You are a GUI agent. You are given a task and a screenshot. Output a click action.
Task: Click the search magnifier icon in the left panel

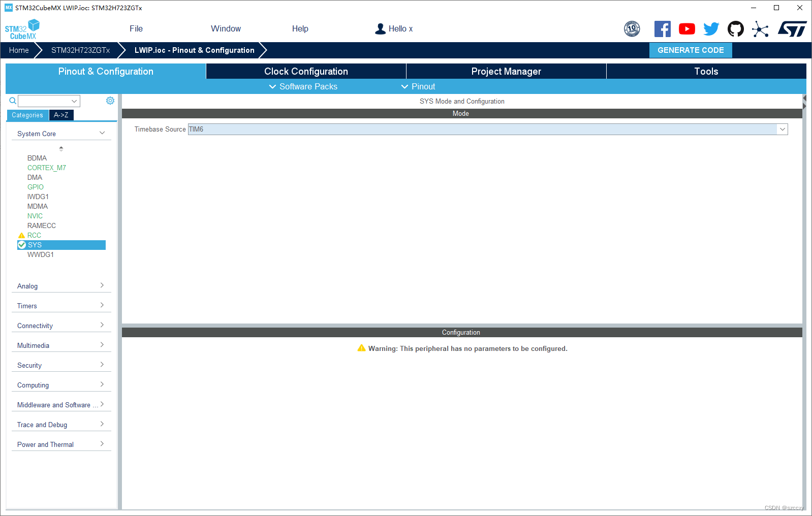[13, 101]
